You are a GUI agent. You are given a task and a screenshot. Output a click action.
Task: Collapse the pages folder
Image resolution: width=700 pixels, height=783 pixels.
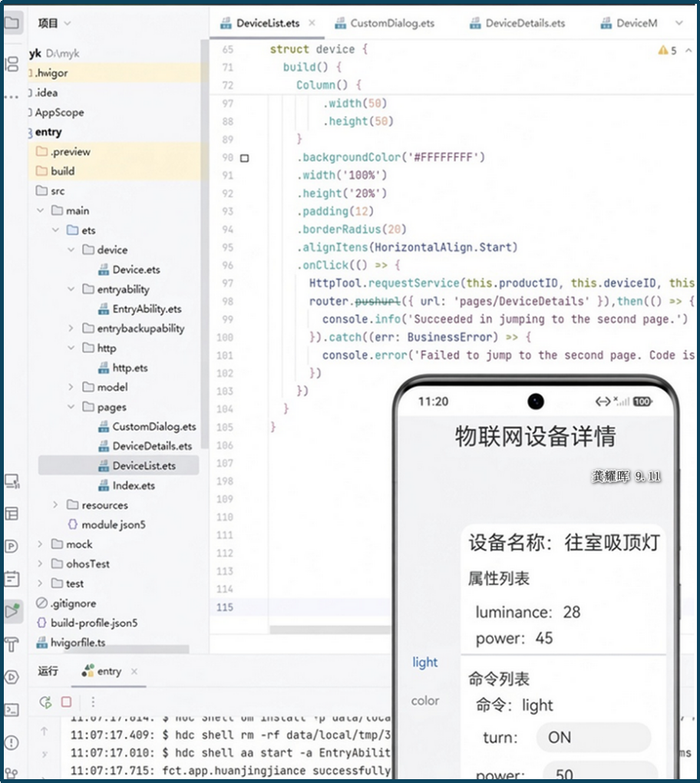pyautogui.click(x=71, y=407)
